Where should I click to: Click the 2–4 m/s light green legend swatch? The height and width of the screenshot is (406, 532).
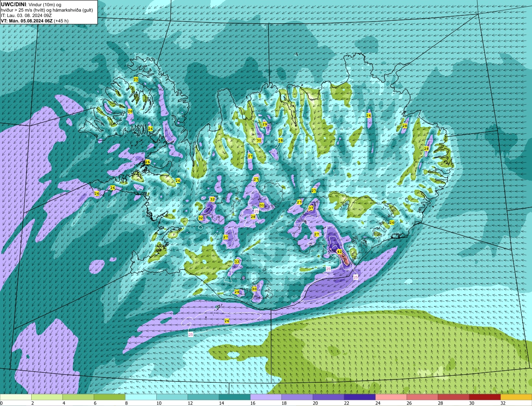pos(47,397)
